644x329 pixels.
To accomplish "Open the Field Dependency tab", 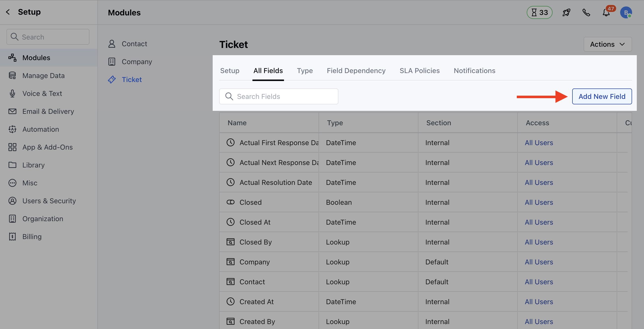I will tap(356, 71).
